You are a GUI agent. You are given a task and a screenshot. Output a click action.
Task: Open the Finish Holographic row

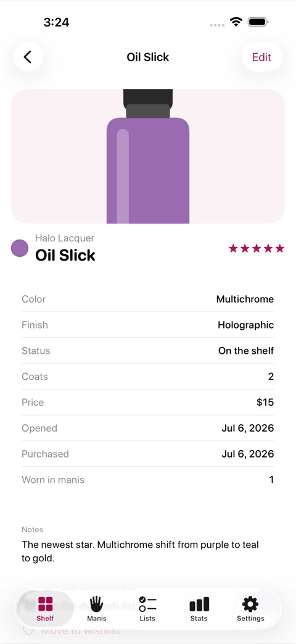pos(147,325)
